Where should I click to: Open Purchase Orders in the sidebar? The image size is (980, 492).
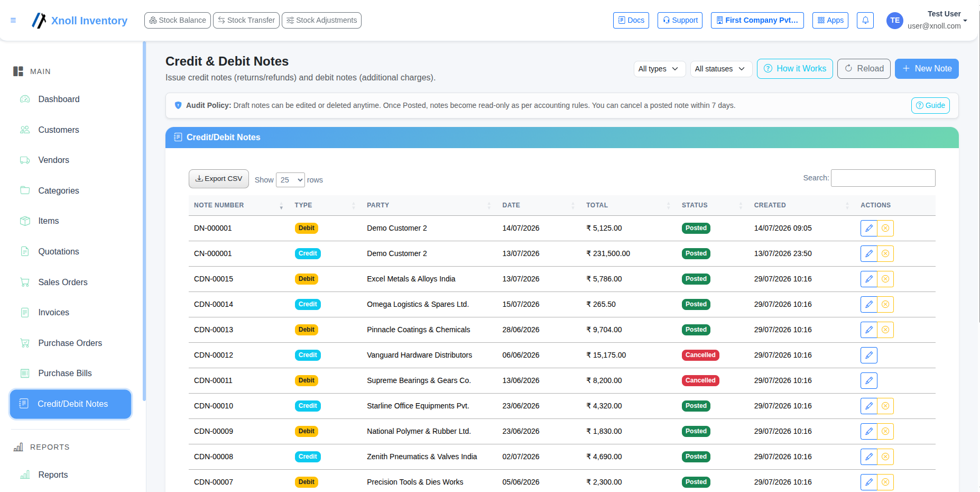click(70, 343)
